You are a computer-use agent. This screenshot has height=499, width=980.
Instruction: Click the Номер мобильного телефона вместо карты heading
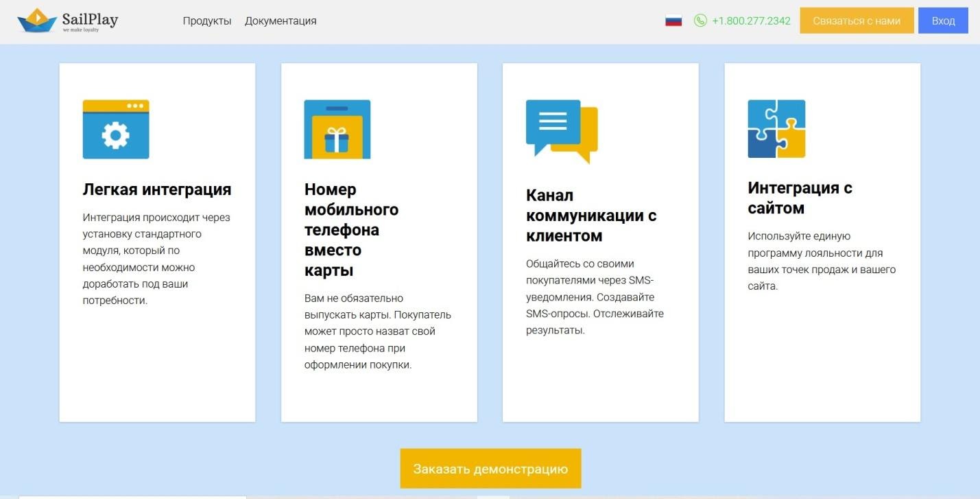[x=351, y=229]
